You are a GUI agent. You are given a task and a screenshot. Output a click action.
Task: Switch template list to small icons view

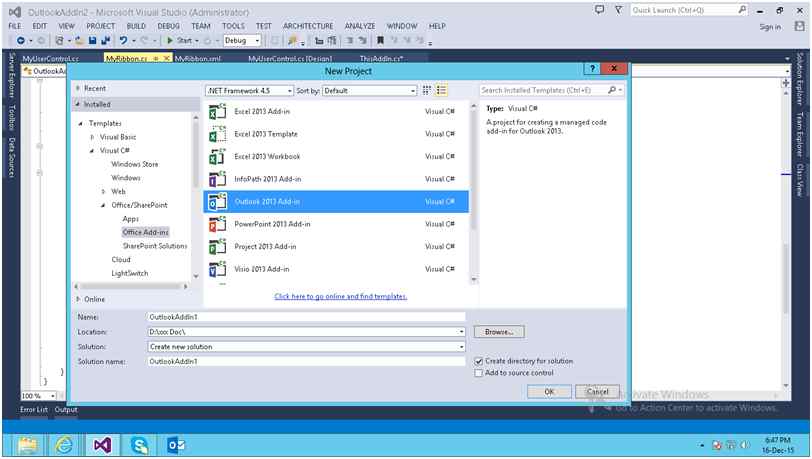pyautogui.click(x=427, y=90)
